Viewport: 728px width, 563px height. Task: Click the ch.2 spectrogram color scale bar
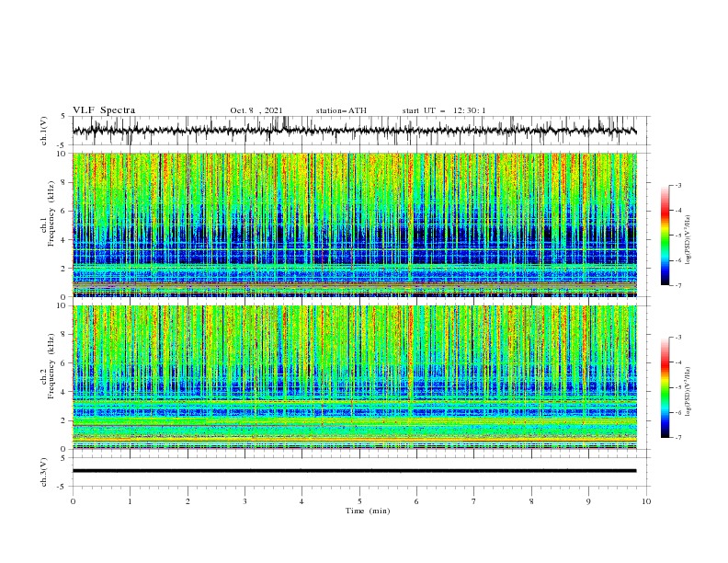pos(665,387)
